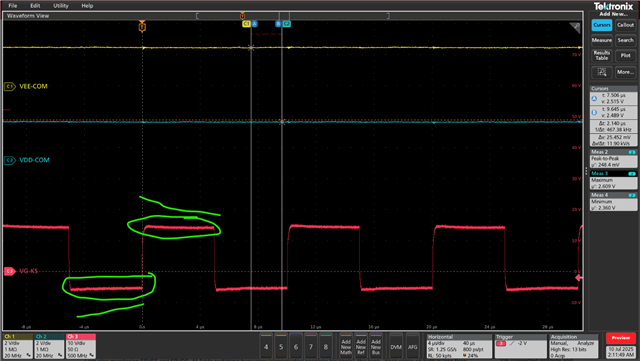Toggle the Cursors button on
640x361 pixels.
tap(602, 25)
